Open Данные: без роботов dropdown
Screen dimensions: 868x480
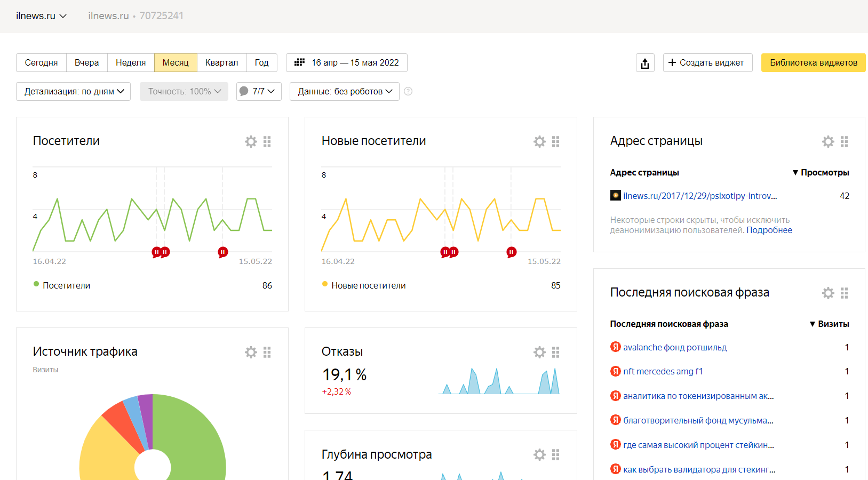[x=345, y=91]
